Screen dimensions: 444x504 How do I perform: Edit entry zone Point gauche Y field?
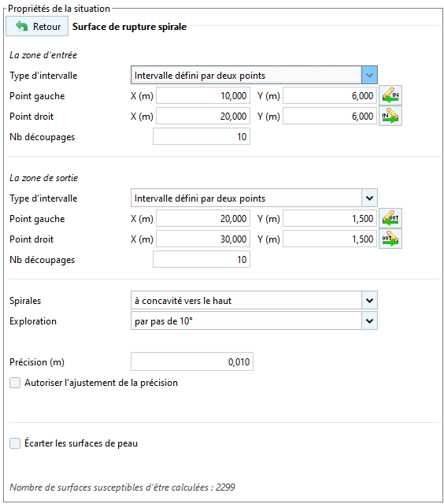[330, 96]
